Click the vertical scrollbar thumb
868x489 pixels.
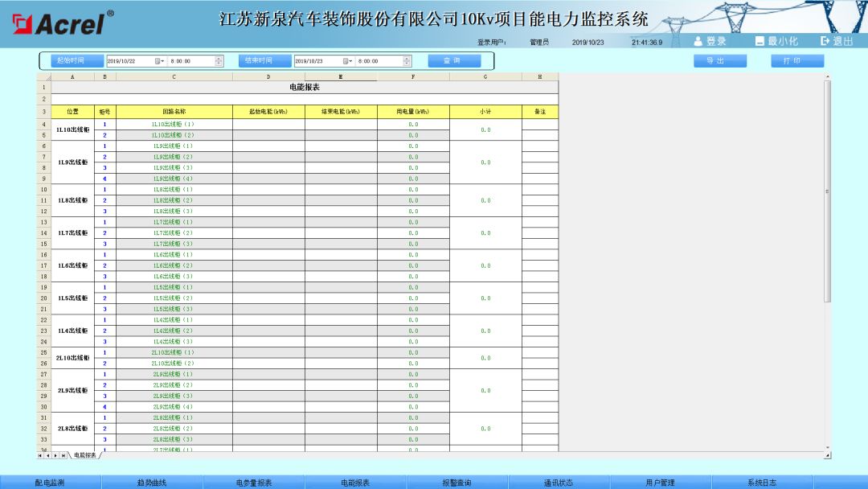click(828, 191)
